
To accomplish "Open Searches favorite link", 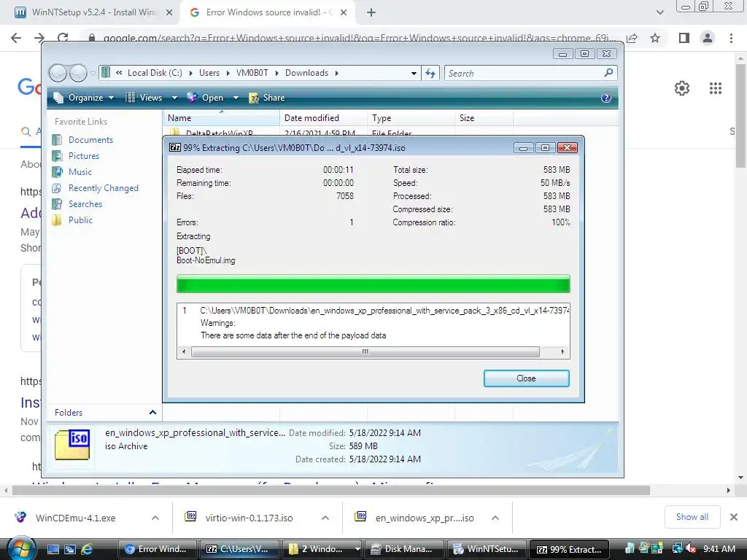I will click(x=85, y=204).
